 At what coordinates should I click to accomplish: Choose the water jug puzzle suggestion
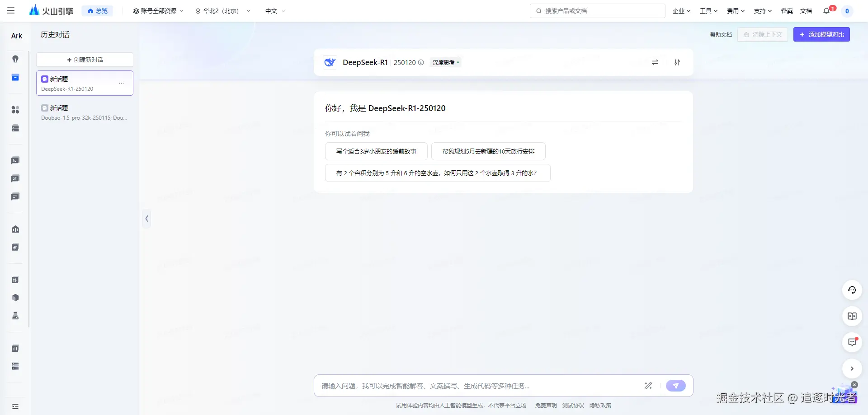[438, 173]
